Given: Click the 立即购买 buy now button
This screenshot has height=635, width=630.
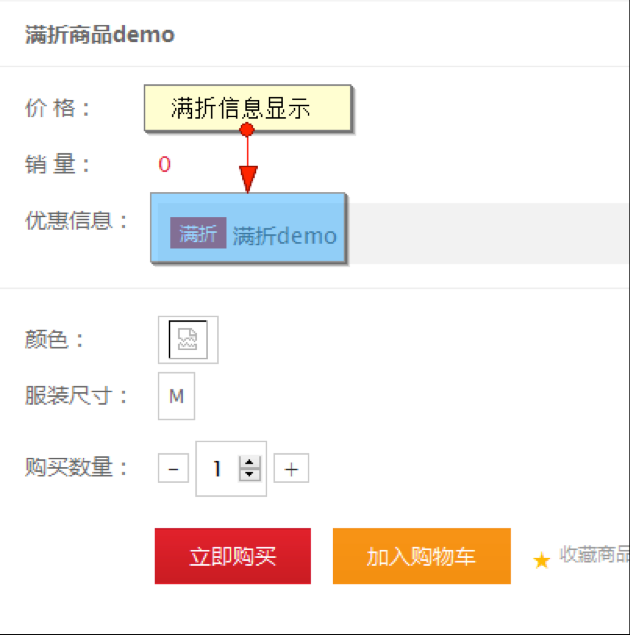Looking at the screenshot, I should pyautogui.click(x=233, y=556).
